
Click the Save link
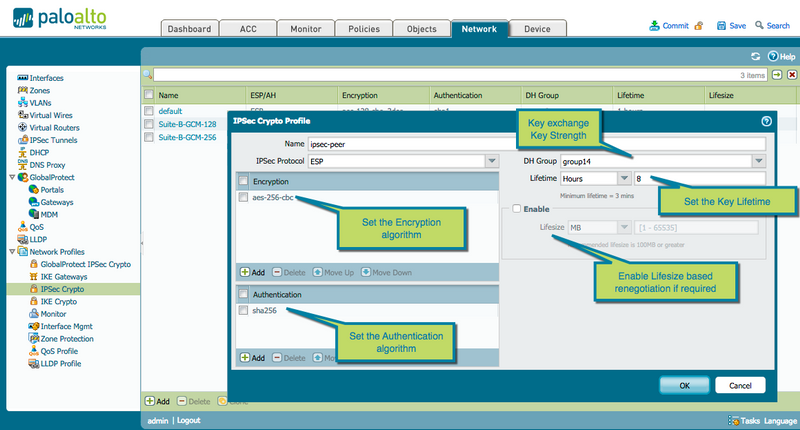737,26
